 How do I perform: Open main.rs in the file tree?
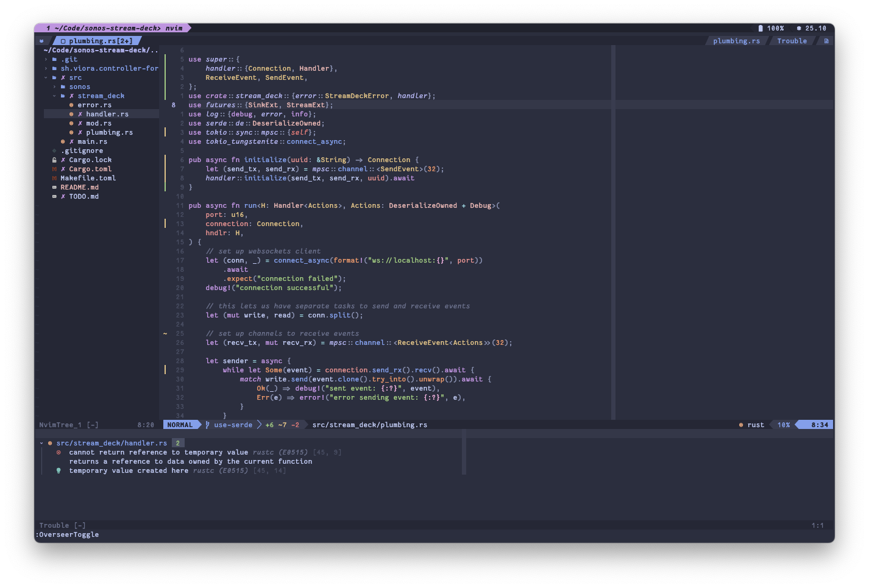coord(92,142)
